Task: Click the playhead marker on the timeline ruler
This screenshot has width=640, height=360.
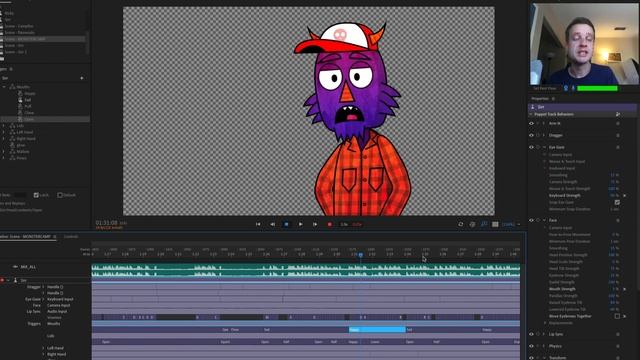Action: tap(360, 255)
